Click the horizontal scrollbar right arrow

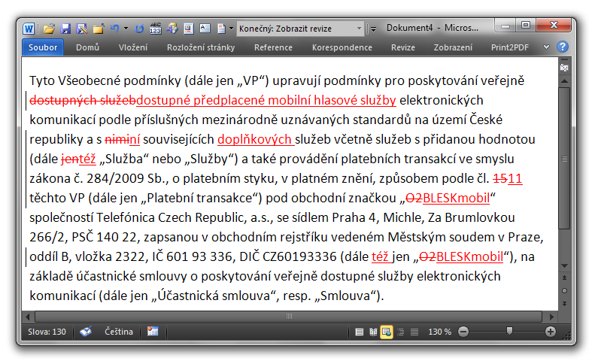pyautogui.click(x=551, y=317)
